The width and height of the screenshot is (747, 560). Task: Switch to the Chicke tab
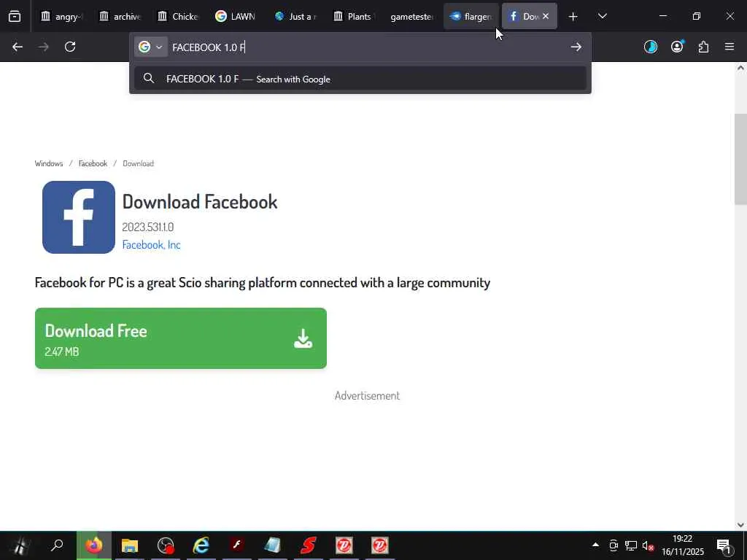178,16
